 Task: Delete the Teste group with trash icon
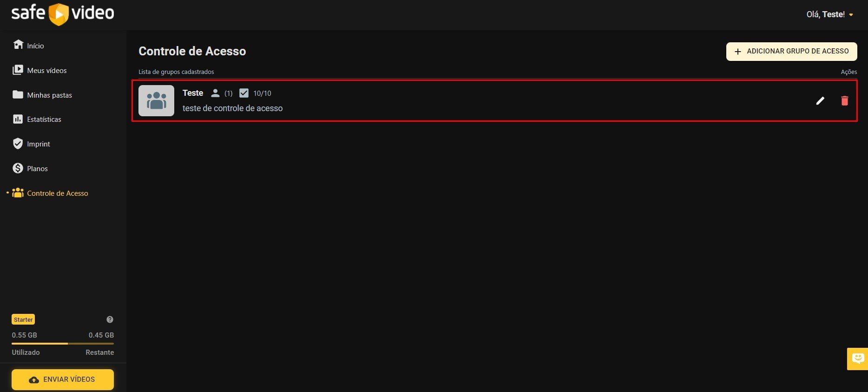[844, 101]
